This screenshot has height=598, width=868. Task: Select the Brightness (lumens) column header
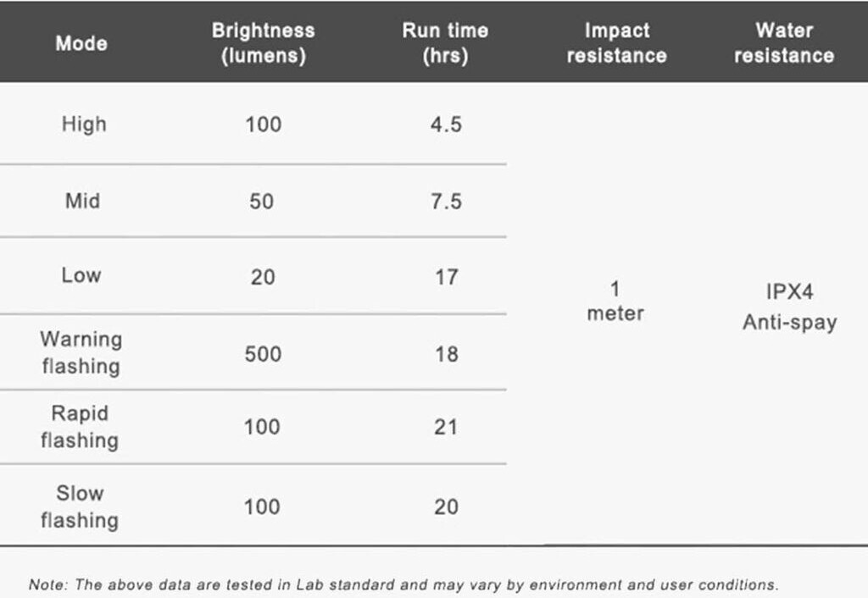click(x=263, y=43)
